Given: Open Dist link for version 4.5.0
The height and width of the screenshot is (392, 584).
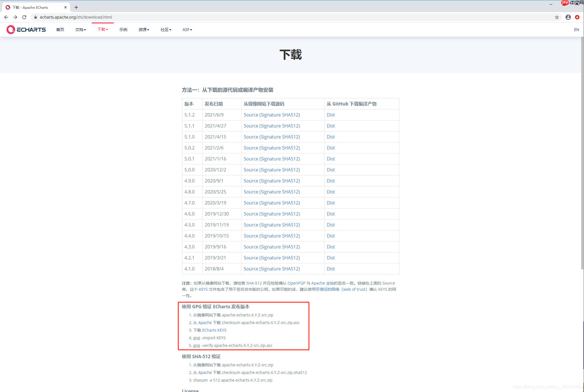Looking at the screenshot, I should click(x=331, y=225).
